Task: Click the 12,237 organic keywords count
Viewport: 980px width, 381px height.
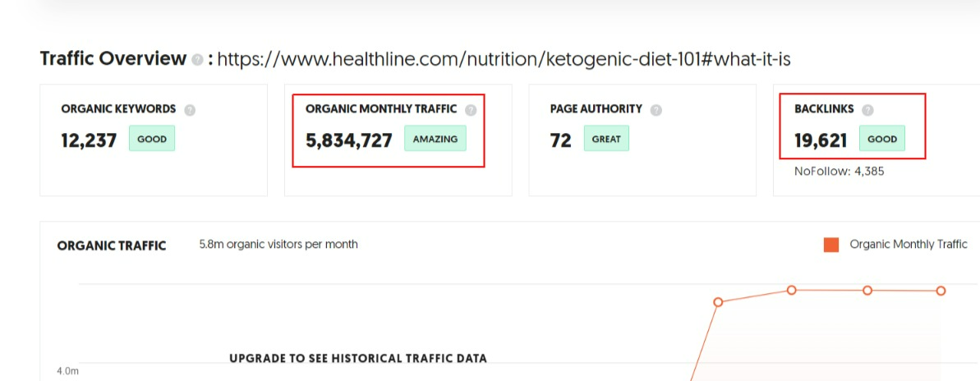Action: (x=89, y=140)
